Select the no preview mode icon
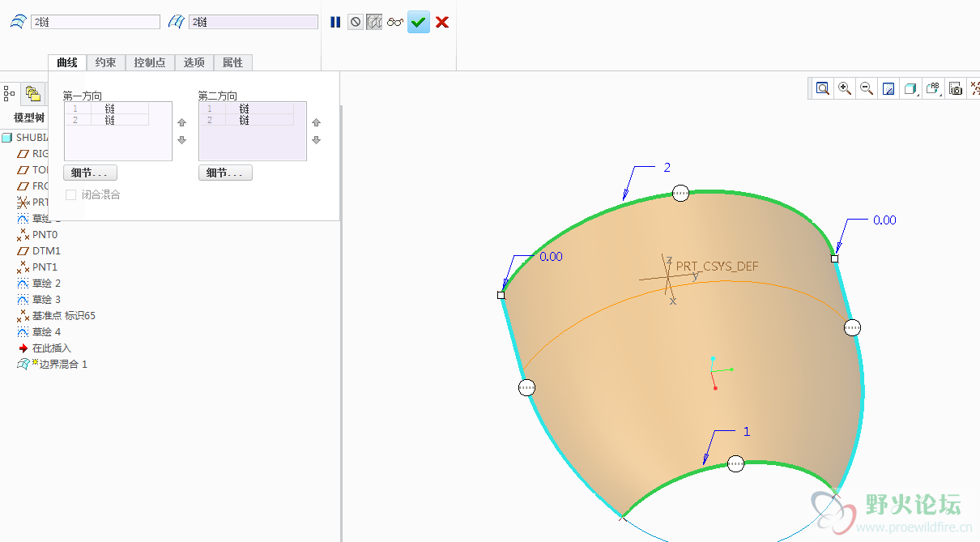980x542 pixels. (356, 23)
